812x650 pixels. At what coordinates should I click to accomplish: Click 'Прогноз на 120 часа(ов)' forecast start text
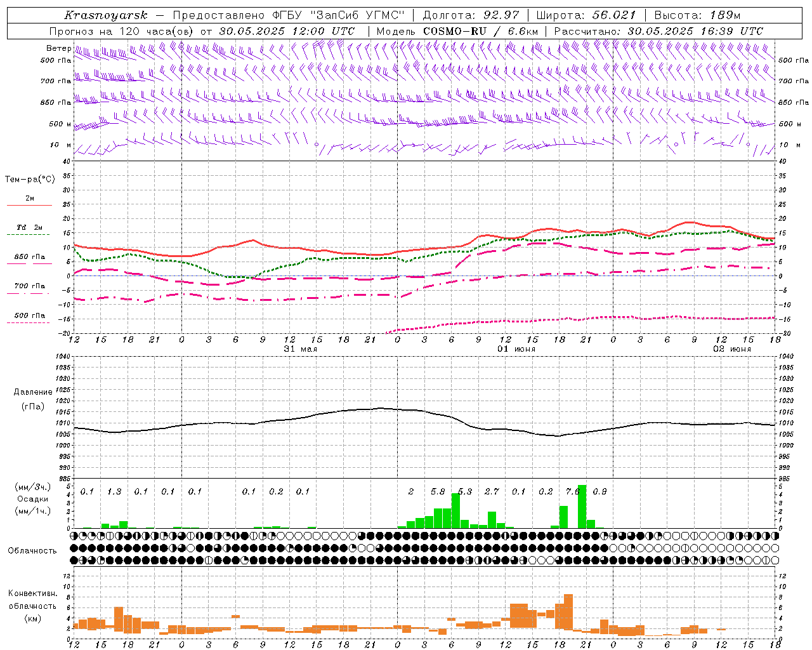(x=122, y=31)
